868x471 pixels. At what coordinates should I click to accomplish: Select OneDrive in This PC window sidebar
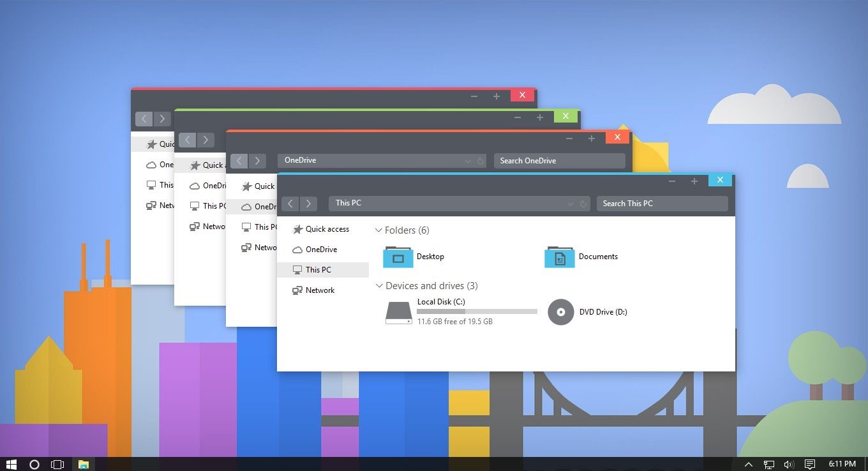[x=323, y=250]
